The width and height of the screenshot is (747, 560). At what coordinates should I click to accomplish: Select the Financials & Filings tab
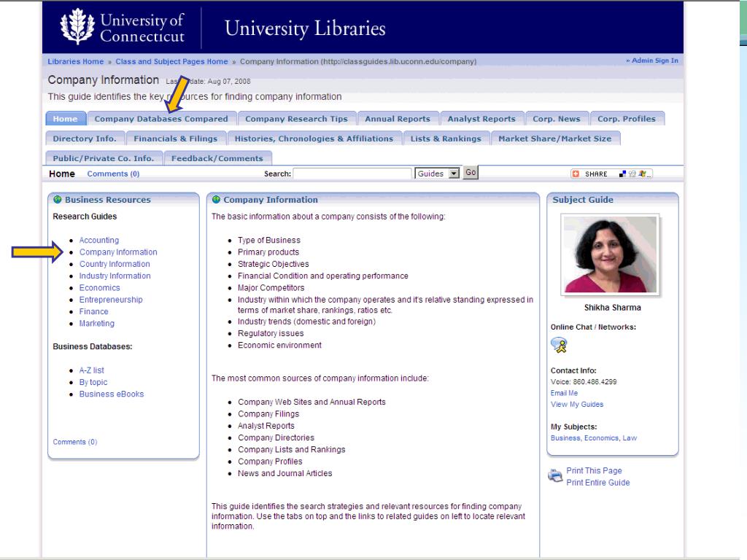[175, 139]
